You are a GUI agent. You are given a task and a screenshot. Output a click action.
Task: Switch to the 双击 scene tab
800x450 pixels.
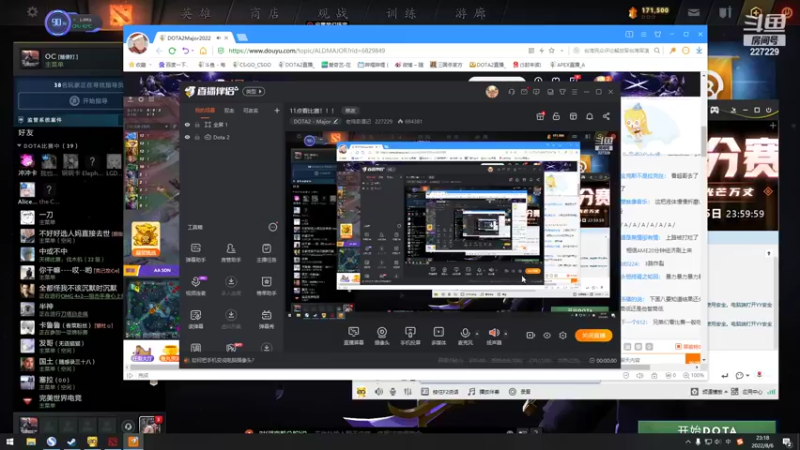(x=229, y=110)
